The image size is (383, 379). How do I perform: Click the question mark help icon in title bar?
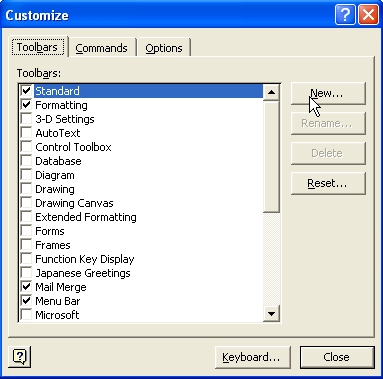tap(345, 15)
